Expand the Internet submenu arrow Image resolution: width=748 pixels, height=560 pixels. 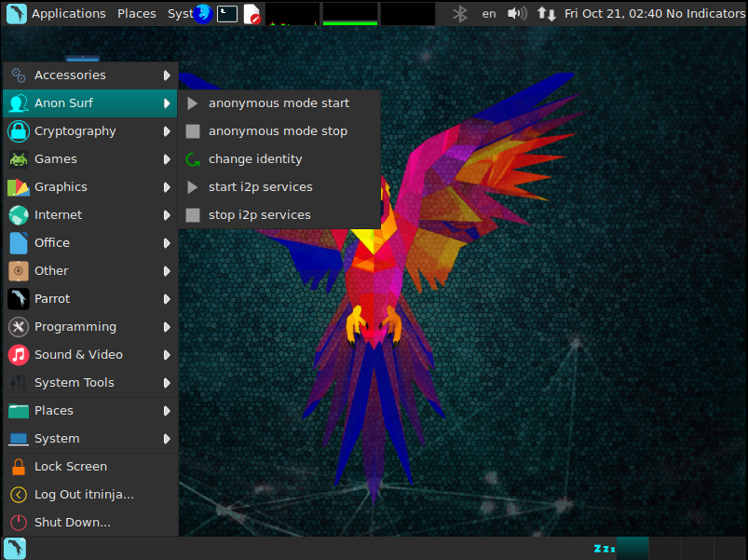167,215
